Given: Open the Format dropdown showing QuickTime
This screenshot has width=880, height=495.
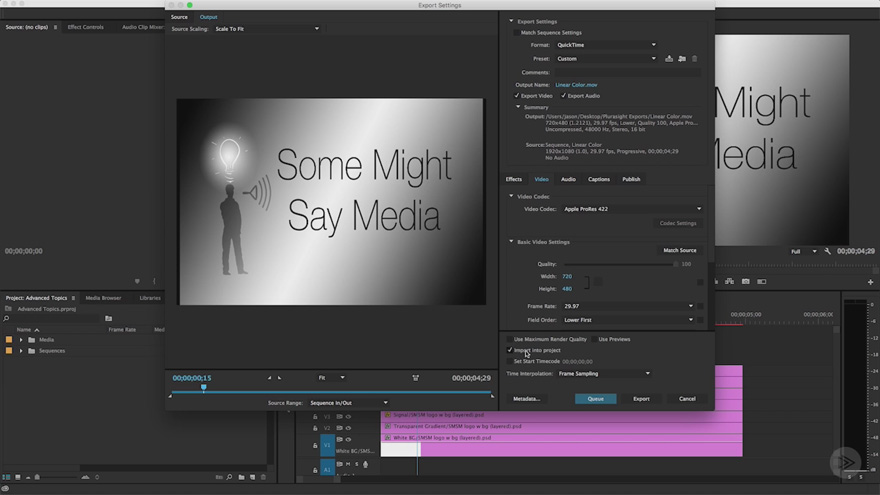Looking at the screenshot, I should [606, 45].
